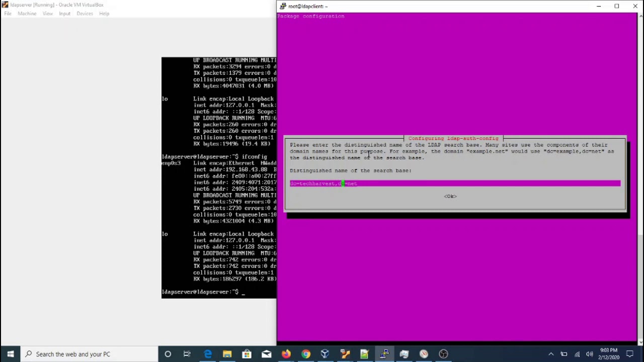Switch to the active PuTTY taskbar icon

(384, 354)
